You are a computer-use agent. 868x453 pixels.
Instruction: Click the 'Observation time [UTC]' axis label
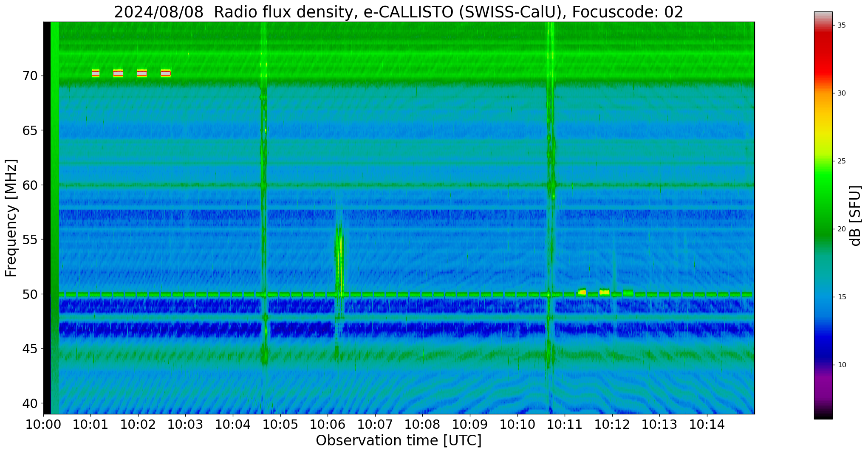399,441
